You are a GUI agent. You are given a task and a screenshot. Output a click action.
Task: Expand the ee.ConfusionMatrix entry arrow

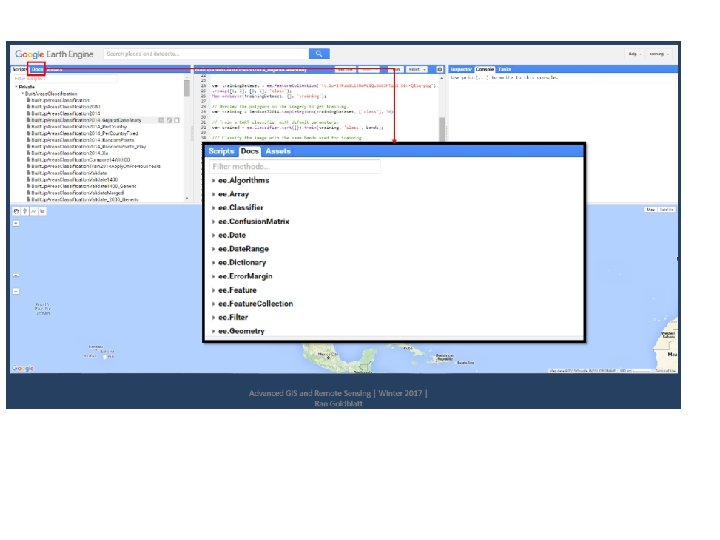tap(214, 222)
